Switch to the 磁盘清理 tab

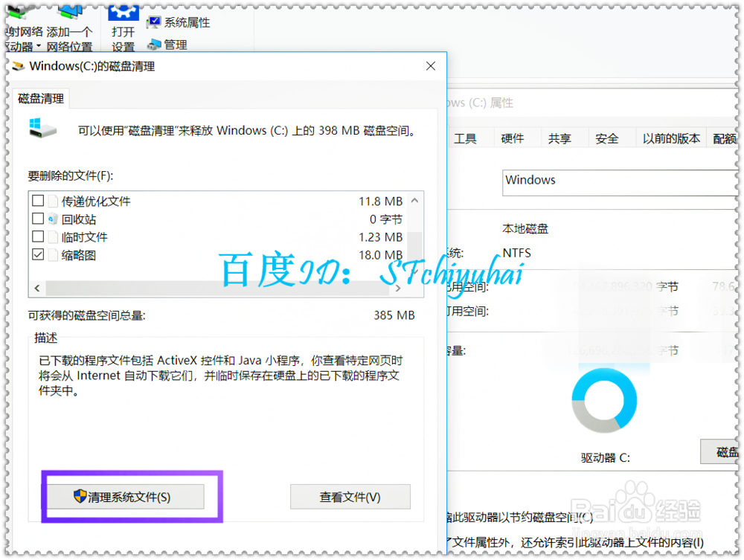click(x=40, y=97)
